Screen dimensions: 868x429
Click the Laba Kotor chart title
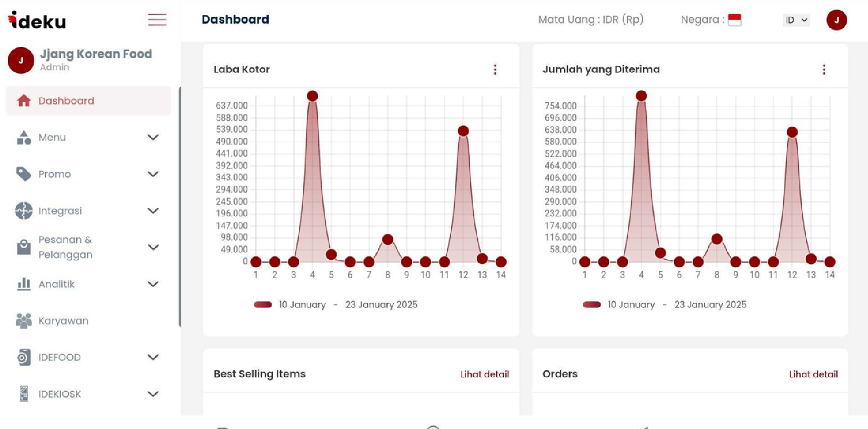(242, 70)
